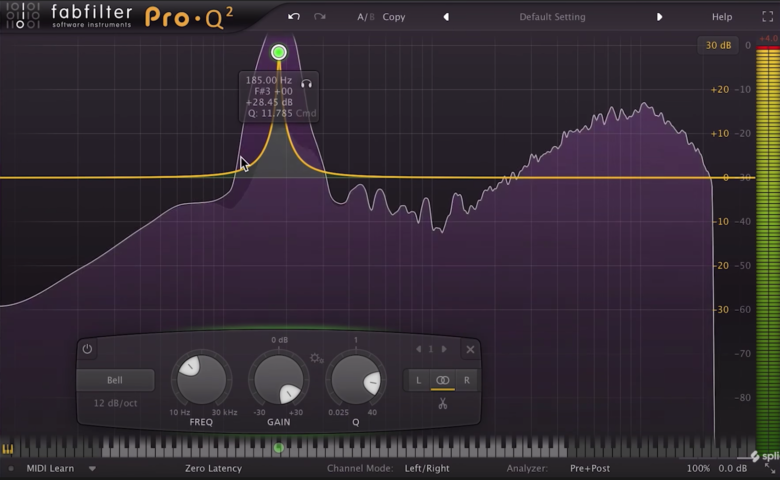Screen dimensions: 780x480
Task: Open the 12 dB/oct slope dropdown
Action: [x=115, y=403]
